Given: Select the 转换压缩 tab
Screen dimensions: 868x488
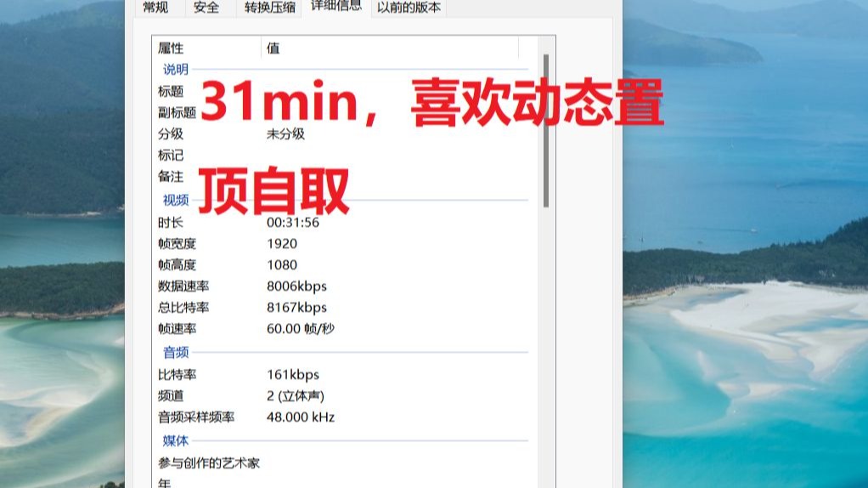Looking at the screenshot, I should (x=270, y=8).
